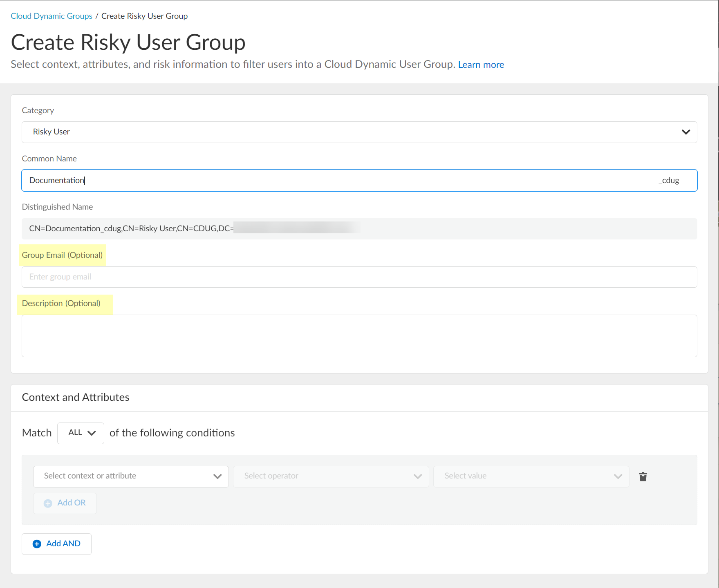Open the Category dropdown showing Risky User
This screenshot has height=588, width=719.
click(x=352, y=132)
